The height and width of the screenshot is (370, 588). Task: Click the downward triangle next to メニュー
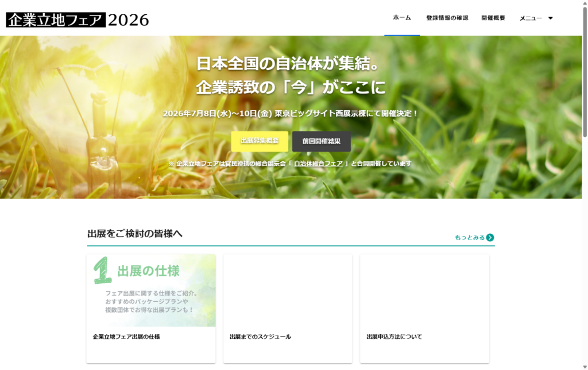pos(550,18)
